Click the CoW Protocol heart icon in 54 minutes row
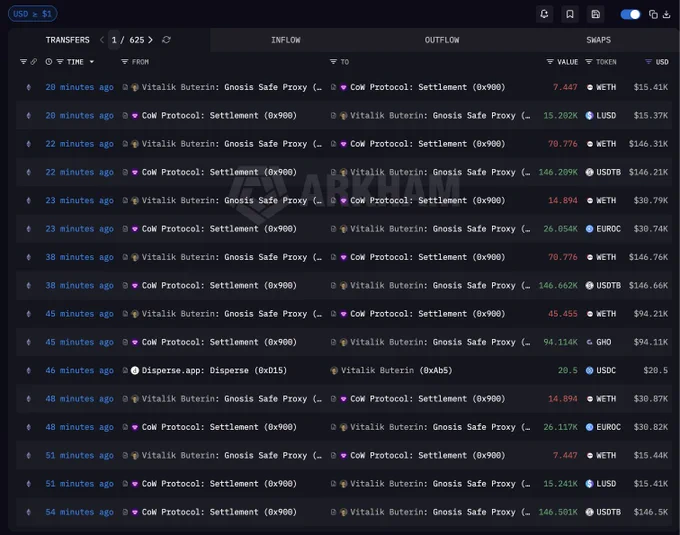This screenshot has height=535, width=680. pos(135,512)
